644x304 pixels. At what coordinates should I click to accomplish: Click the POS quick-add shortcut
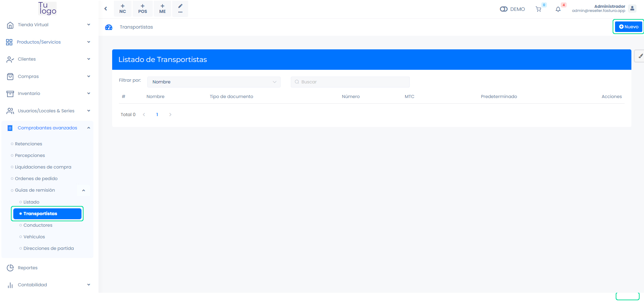143,9
